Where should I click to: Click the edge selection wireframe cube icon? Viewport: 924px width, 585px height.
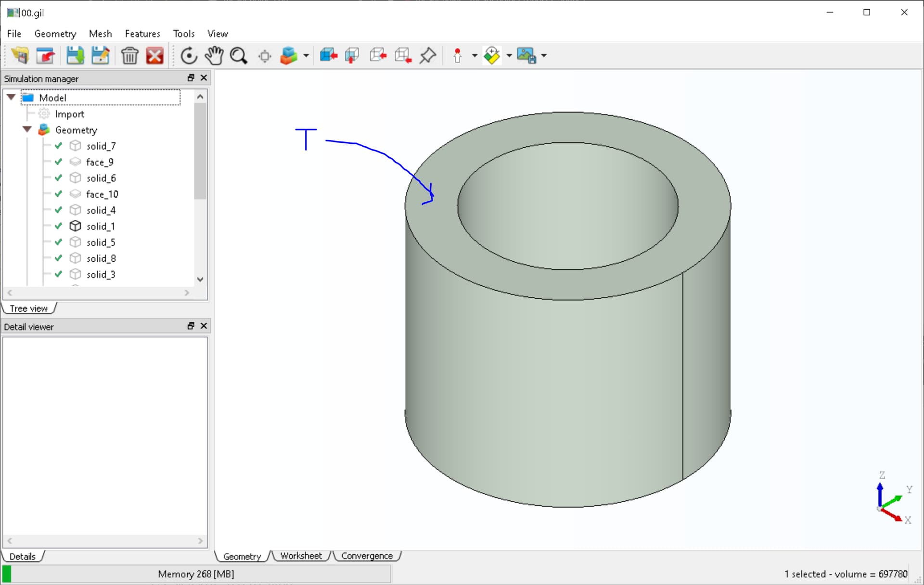tap(378, 56)
